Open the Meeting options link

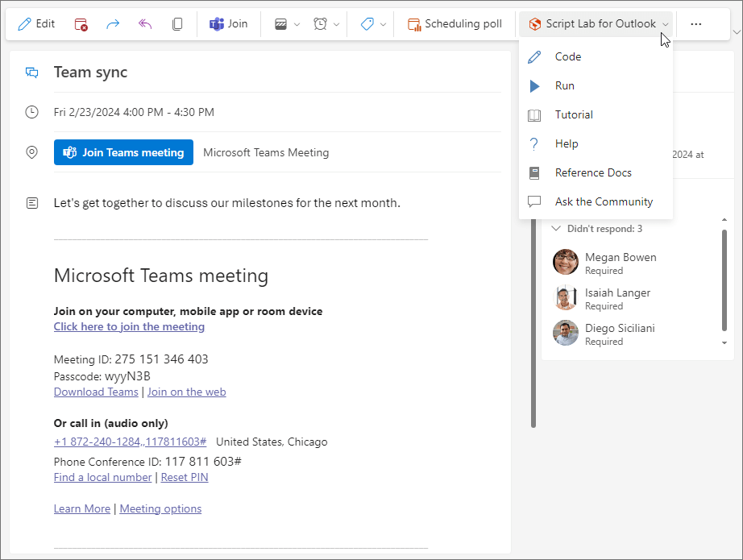[160, 508]
